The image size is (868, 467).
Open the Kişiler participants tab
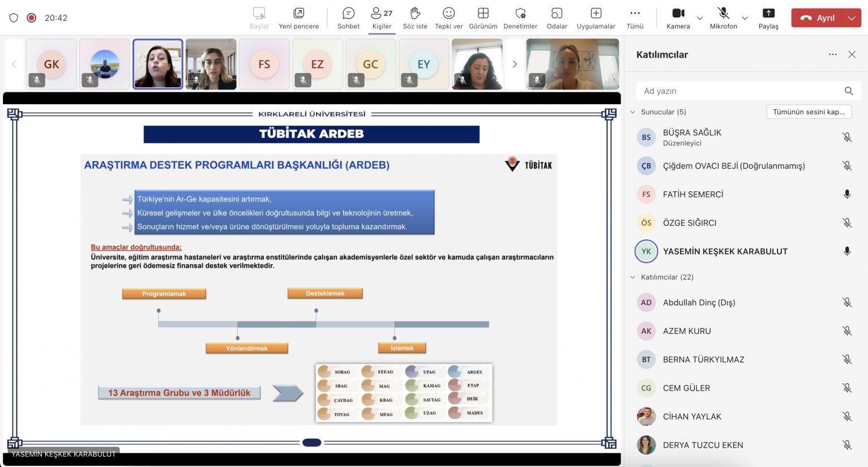[382, 18]
